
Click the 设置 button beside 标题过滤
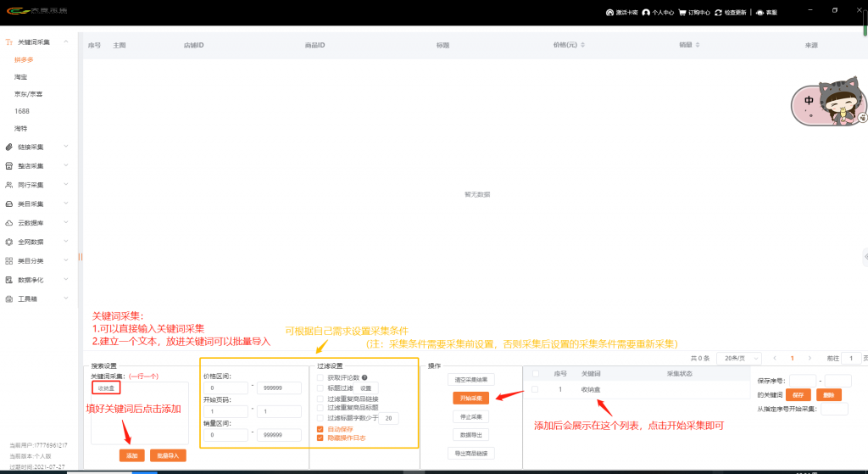[x=366, y=388]
